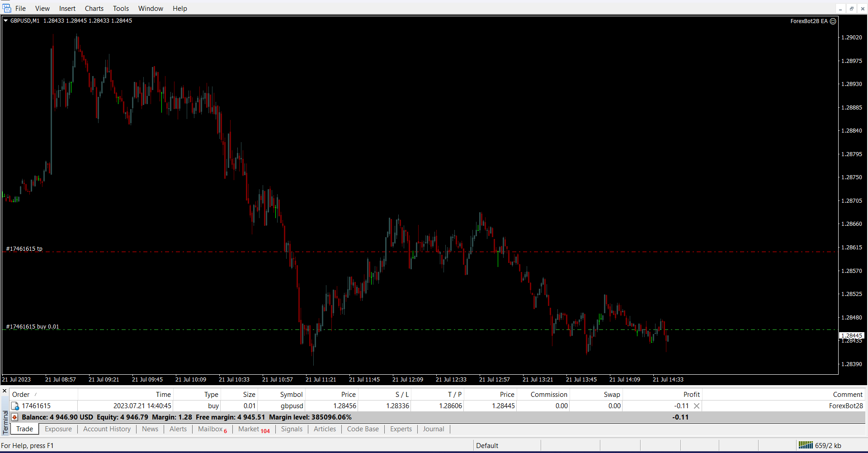
Task: Select the green buy 0.01 entry line
Action: pyautogui.click(x=181, y=330)
